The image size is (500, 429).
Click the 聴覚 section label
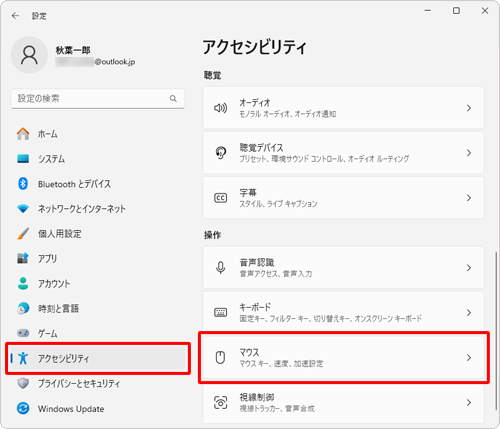pyautogui.click(x=213, y=75)
